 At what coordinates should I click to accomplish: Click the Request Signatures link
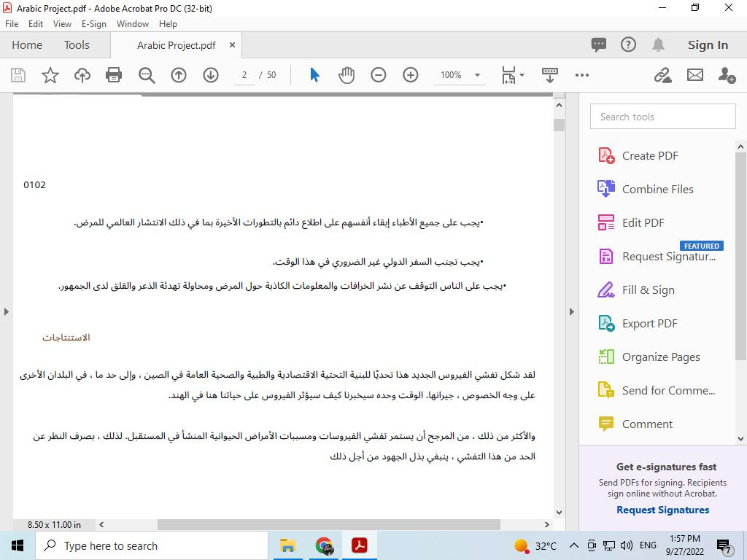tap(662, 510)
